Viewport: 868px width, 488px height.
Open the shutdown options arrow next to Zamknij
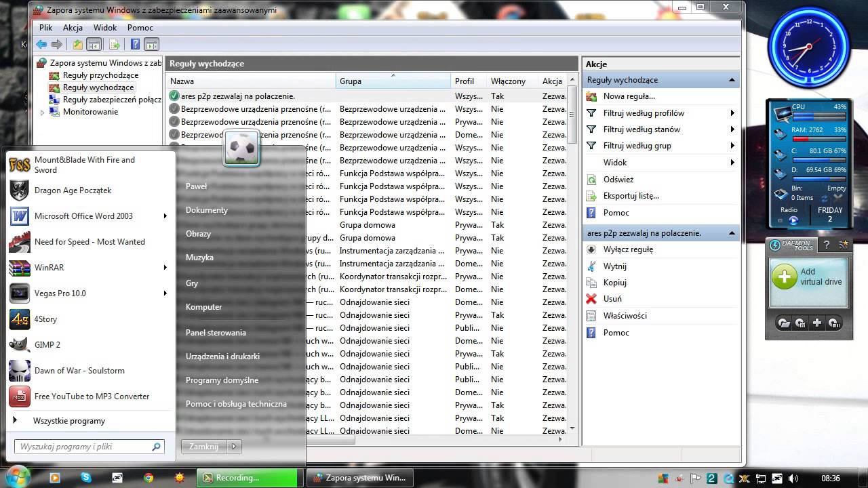[x=234, y=447]
